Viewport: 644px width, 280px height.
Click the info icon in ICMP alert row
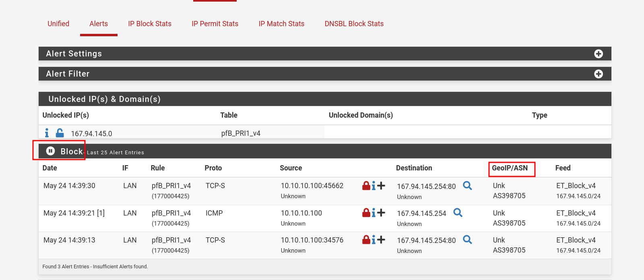coord(374,213)
